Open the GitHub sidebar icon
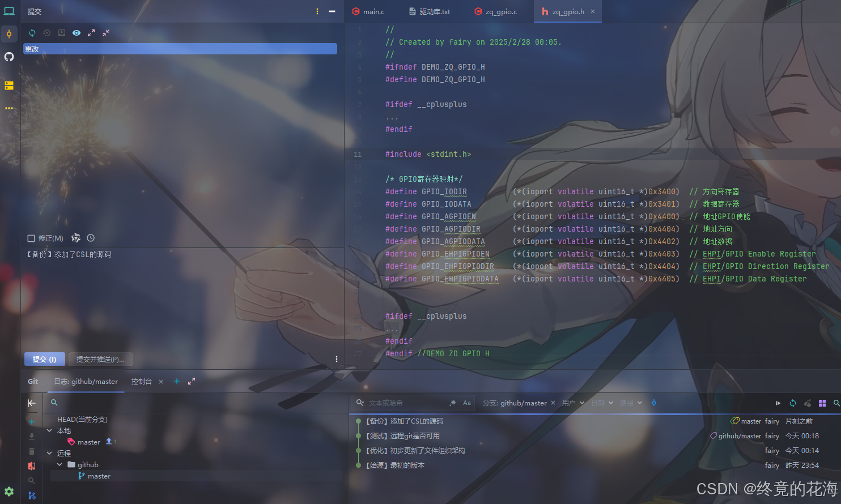Screen dimensions: 841x504 9,57
